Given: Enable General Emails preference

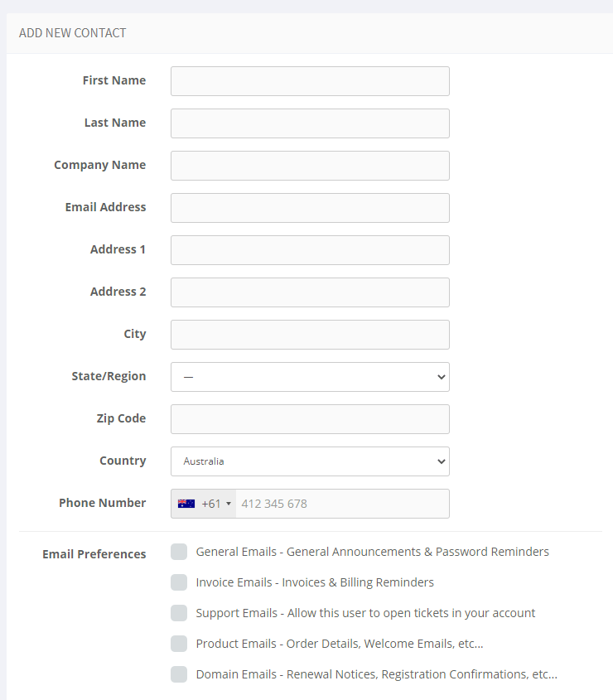Looking at the screenshot, I should 179,551.
